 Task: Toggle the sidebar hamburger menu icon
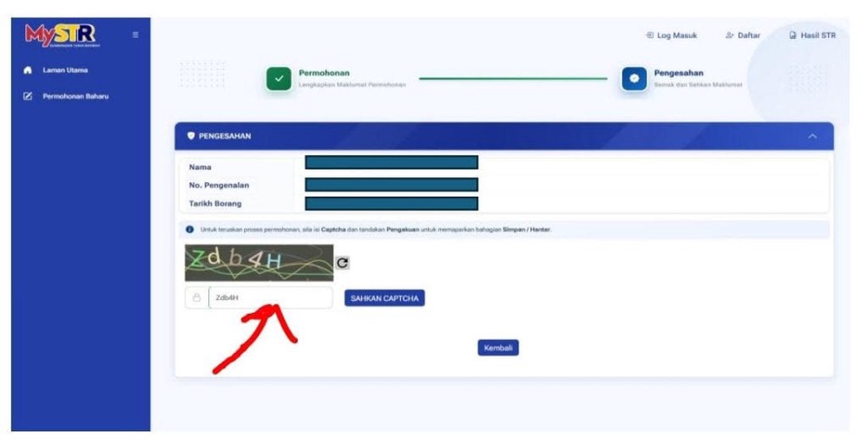coord(135,35)
